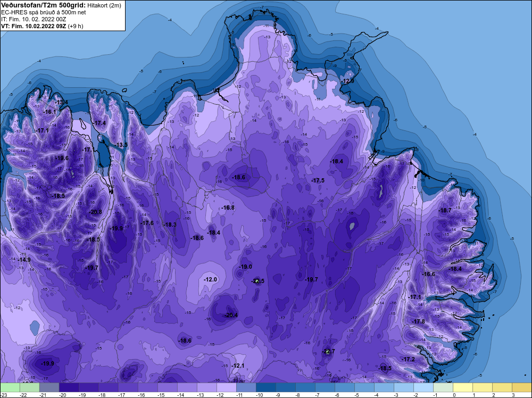The width and height of the screenshot is (532, 398).
Task: Click the -20.4 temperature value
Action: 231,315
